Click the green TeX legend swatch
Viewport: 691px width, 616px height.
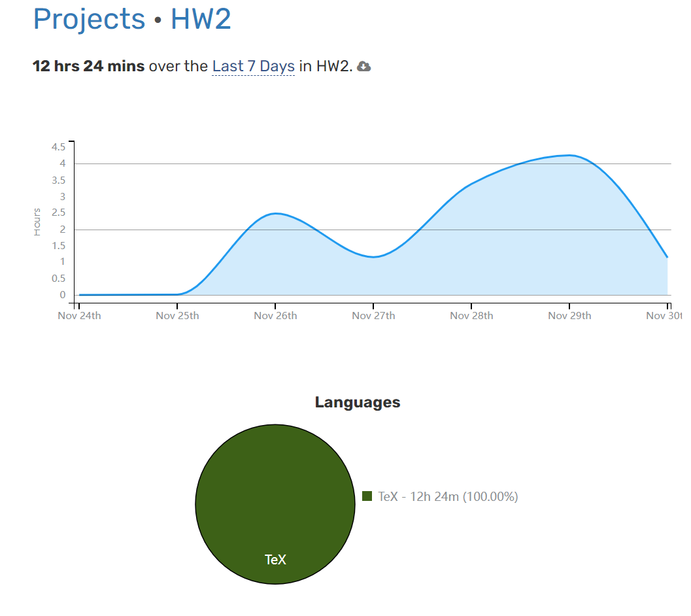click(367, 496)
